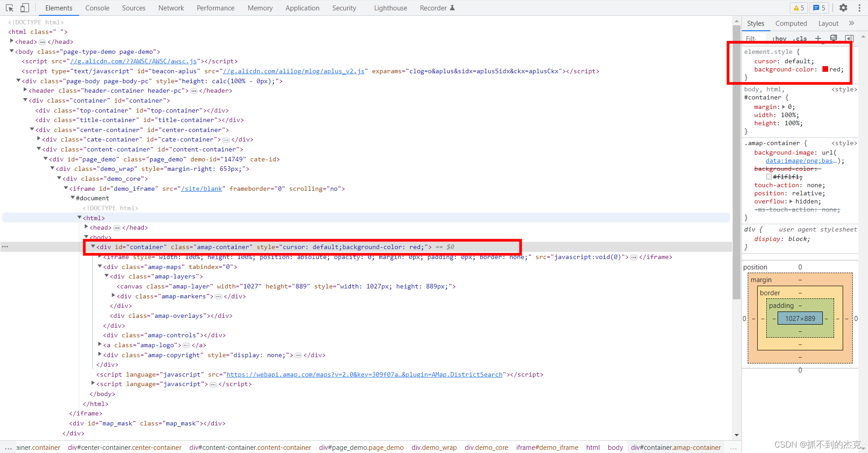Add a new style rule with plus icon
The image size is (868, 453).
click(x=818, y=38)
